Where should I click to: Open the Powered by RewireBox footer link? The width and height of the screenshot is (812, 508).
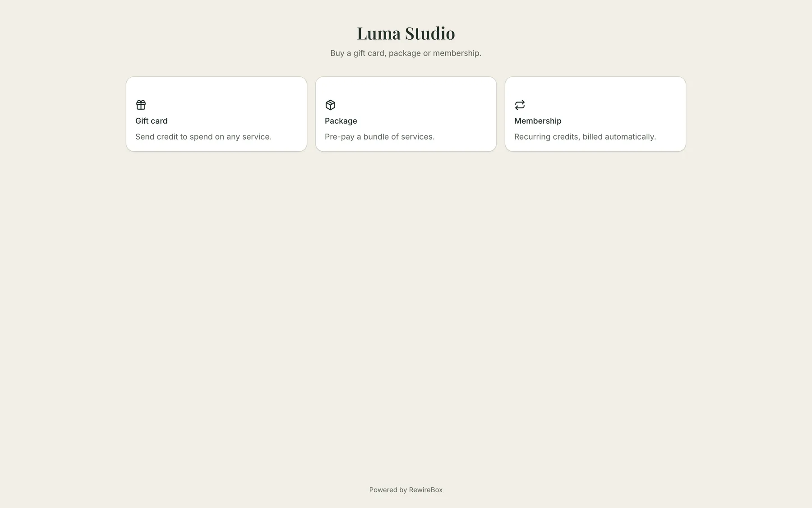(406, 490)
